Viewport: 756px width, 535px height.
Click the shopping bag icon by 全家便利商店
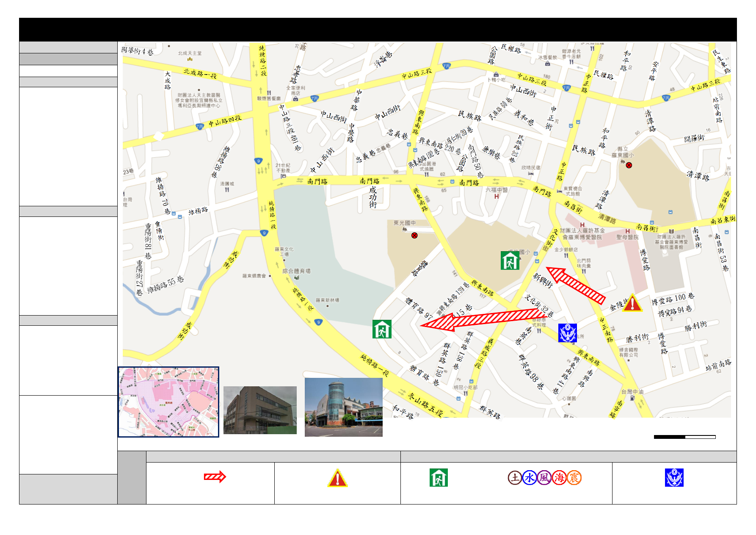[295, 99]
